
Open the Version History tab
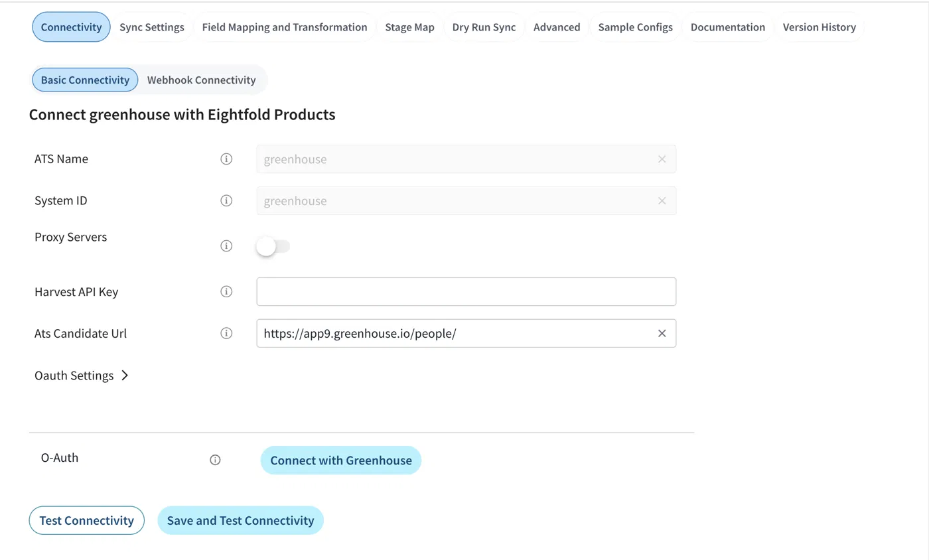coord(820,27)
